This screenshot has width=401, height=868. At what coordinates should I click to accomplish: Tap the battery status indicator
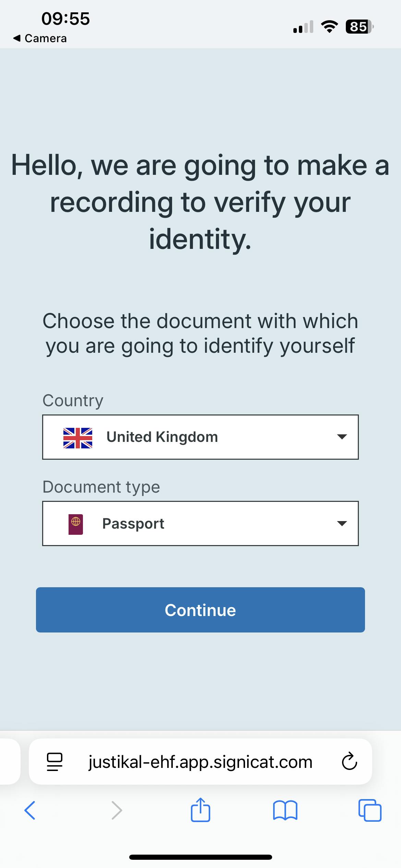[359, 26]
